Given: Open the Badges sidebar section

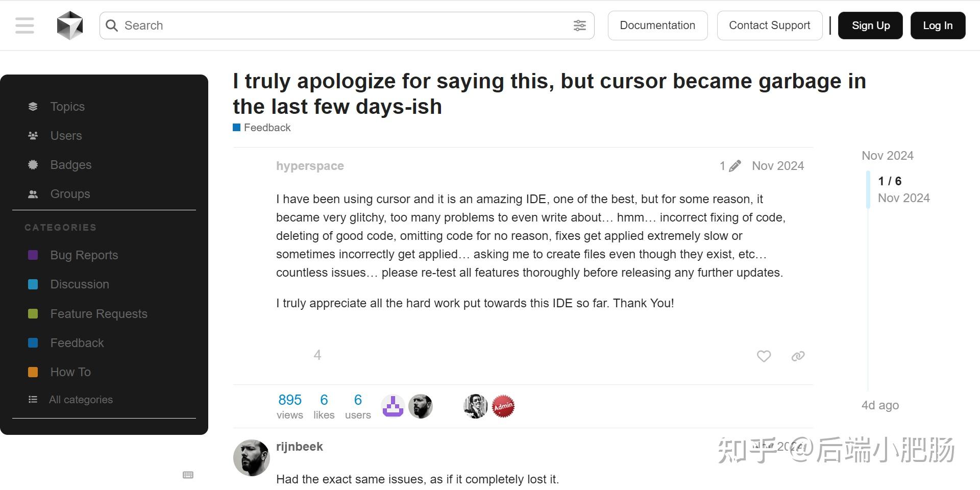Looking at the screenshot, I should pos(70,164).
